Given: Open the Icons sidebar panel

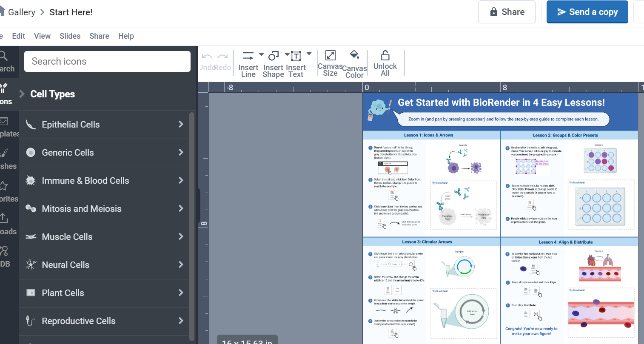Looking at the screenshot, I should coord(6,94).
